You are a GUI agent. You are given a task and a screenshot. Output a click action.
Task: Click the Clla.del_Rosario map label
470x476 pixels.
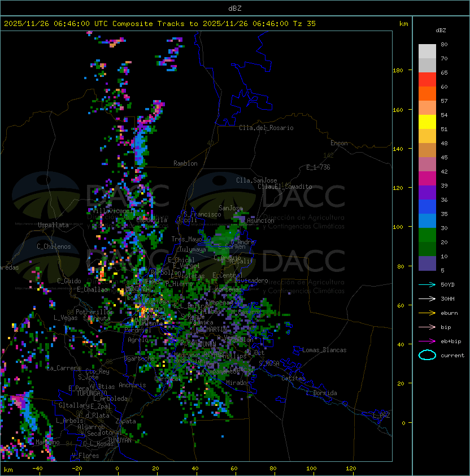266,128
